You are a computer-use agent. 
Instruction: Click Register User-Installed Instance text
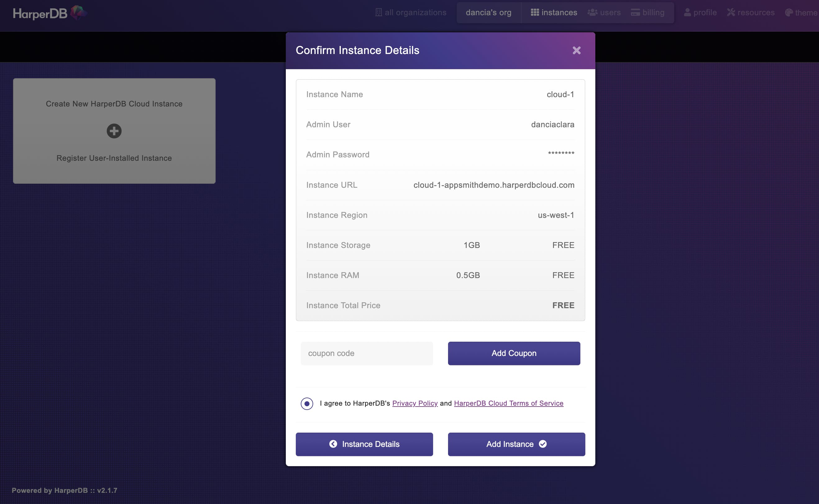(x=114, y=158)
